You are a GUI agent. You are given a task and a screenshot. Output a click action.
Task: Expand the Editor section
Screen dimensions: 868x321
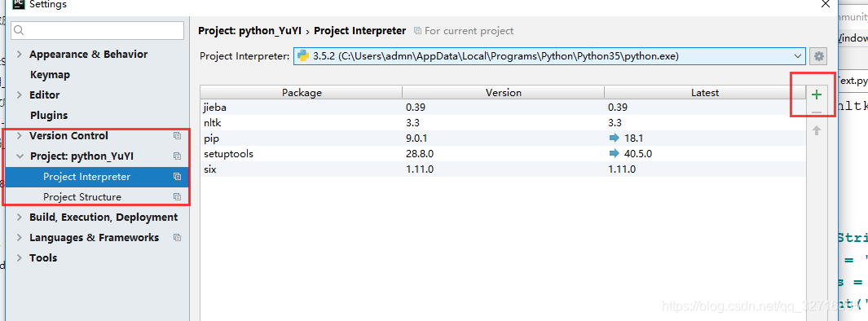(20, 95)
